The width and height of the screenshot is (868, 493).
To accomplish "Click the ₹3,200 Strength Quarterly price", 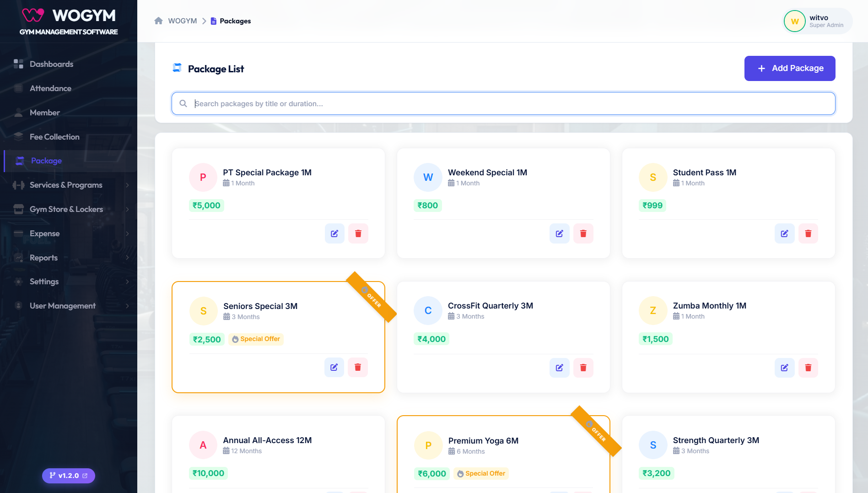I will 657,473.
